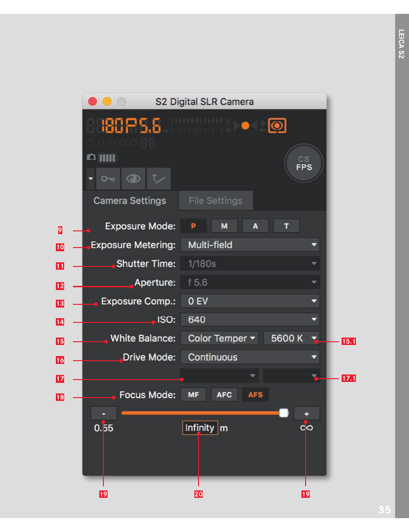Click the Infinity focus distance field
This screenshot has height=532, width=409.
click(200, 428)
